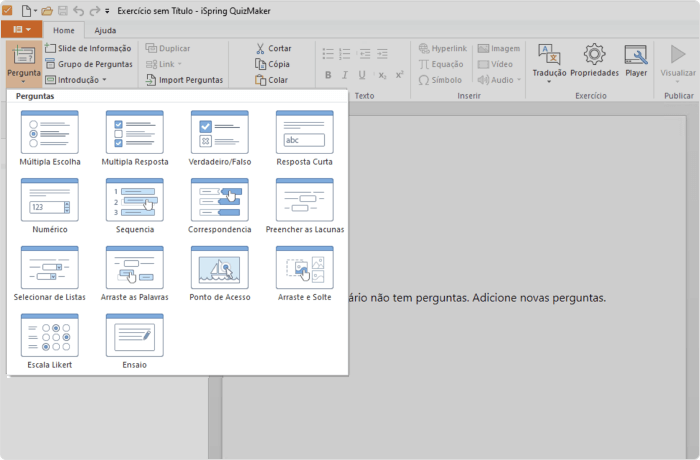Click Import Perguntas
The image size is (700, 460).
[184, 80]
